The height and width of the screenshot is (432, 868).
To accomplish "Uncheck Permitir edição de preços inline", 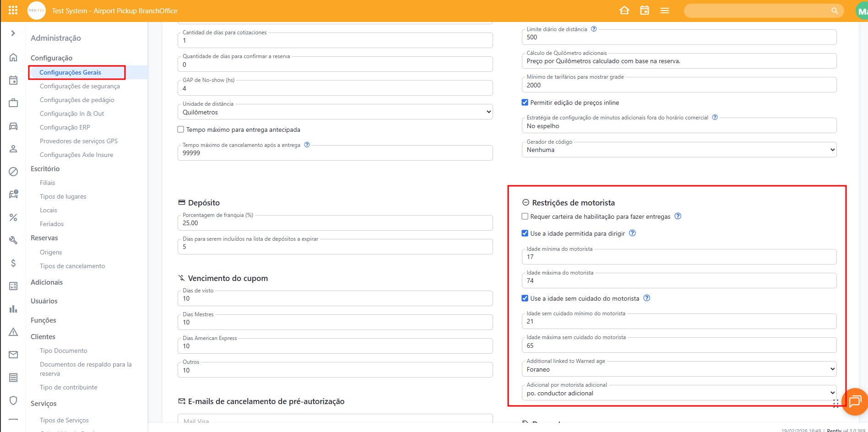I will [525, 103].
